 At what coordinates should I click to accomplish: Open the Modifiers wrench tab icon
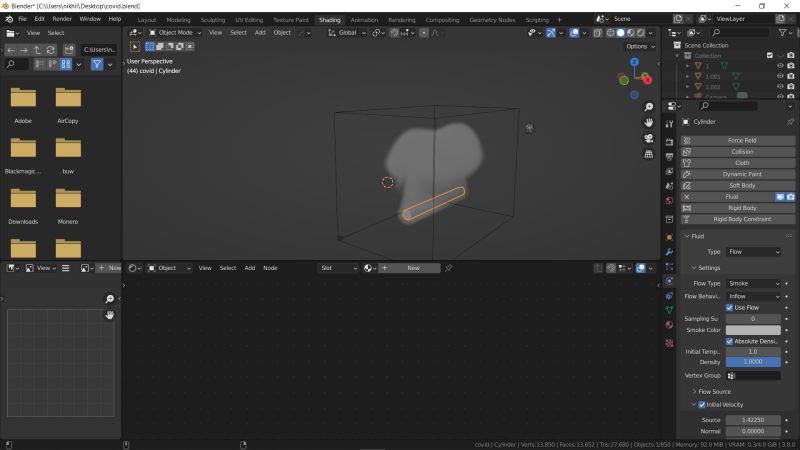click(x=669, y=252)
